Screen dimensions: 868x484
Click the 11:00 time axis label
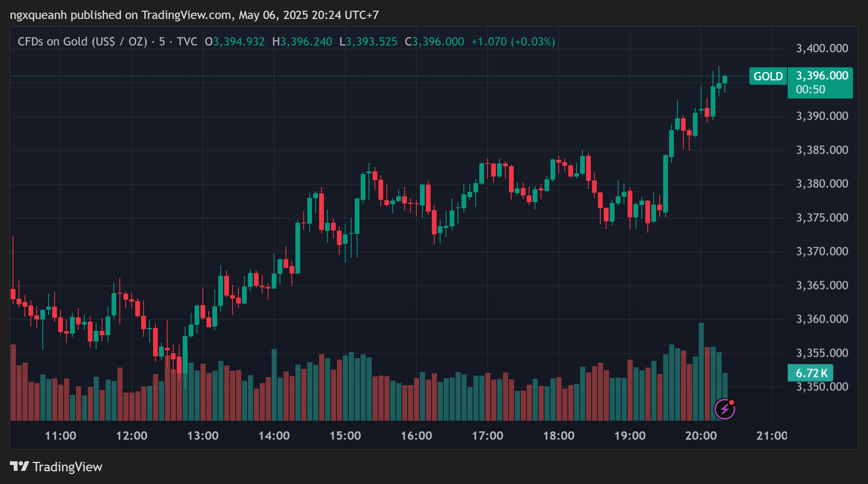pyautogui.click(x=61, y=436)
